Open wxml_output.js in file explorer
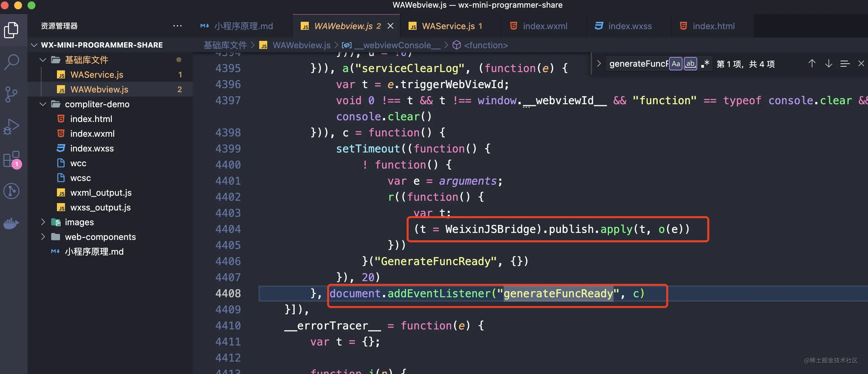The height and width of the screenshot is (374, 868). click(x=100, y=193)
